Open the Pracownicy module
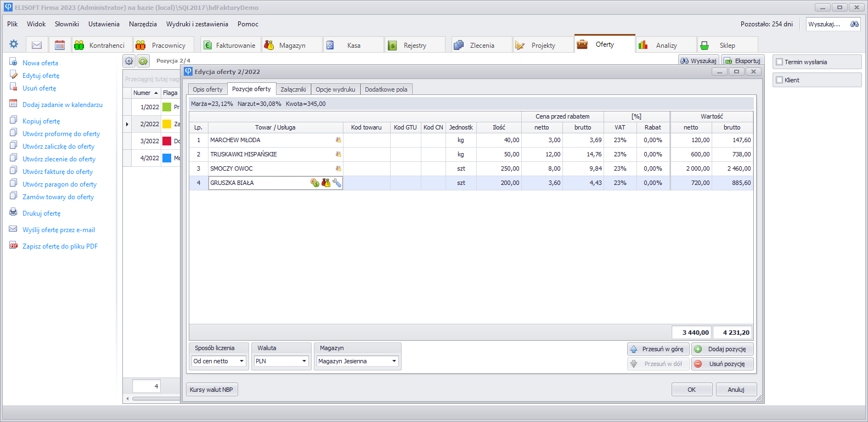 point(163,45)
